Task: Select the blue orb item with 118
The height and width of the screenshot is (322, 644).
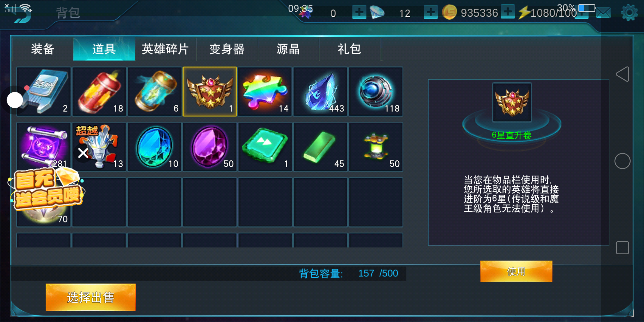Action: [376, 92]
